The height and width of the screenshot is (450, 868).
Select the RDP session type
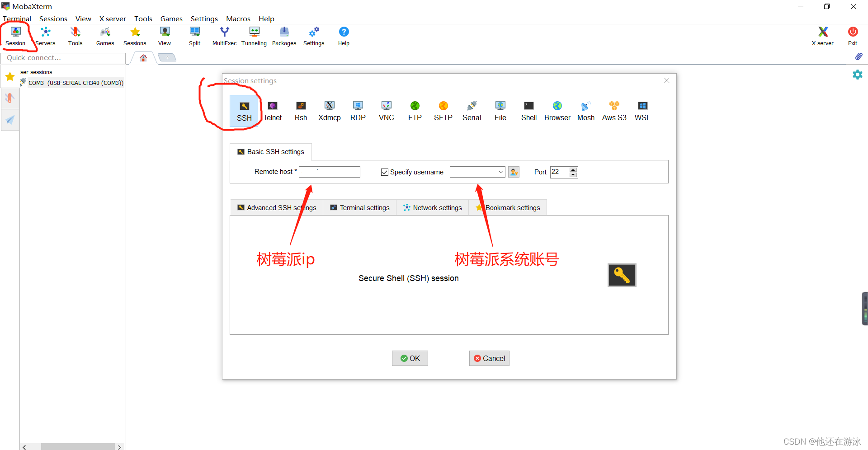tap(358, 111)
